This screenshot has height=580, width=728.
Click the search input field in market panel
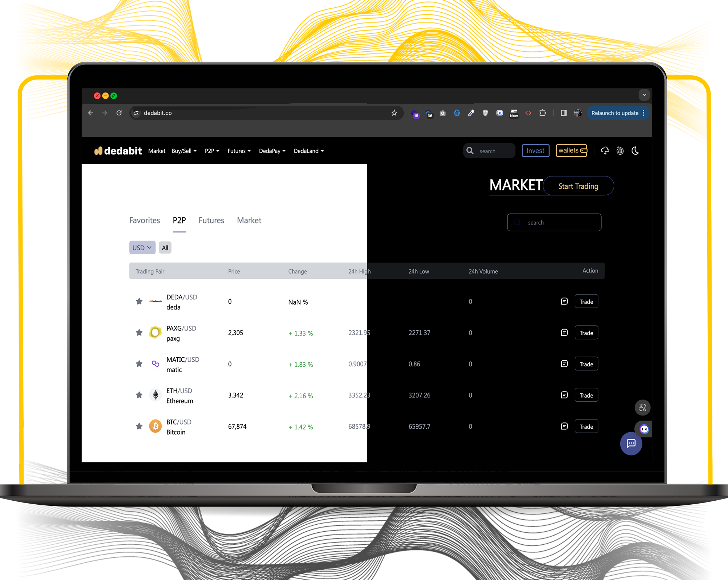[x=554, y=222]
